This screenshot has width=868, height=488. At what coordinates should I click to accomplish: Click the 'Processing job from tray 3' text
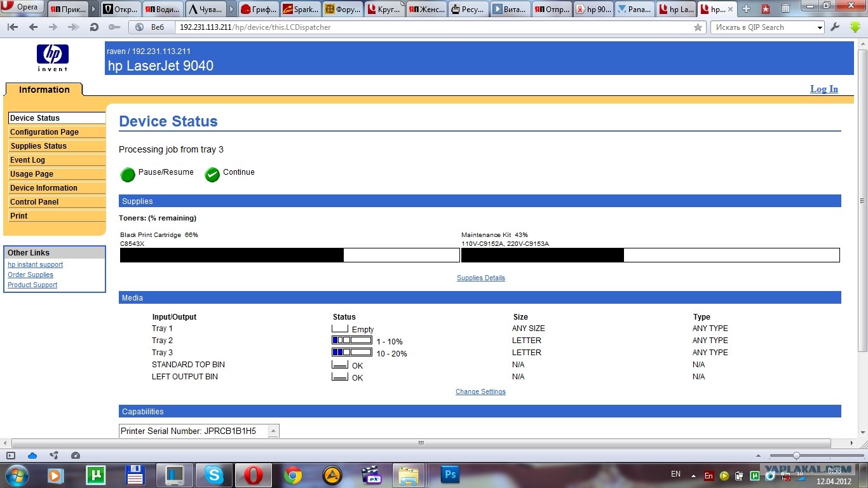172,149
